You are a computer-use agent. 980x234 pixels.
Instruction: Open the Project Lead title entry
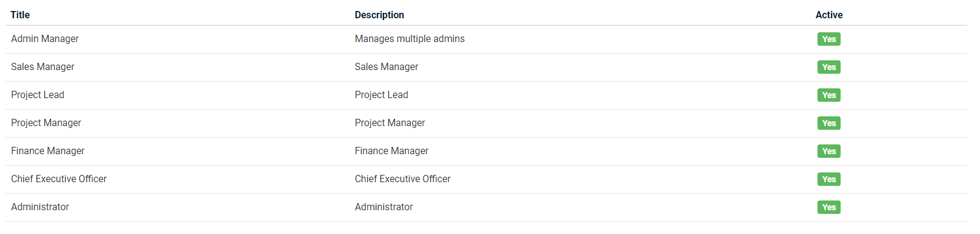click(38, 95)
